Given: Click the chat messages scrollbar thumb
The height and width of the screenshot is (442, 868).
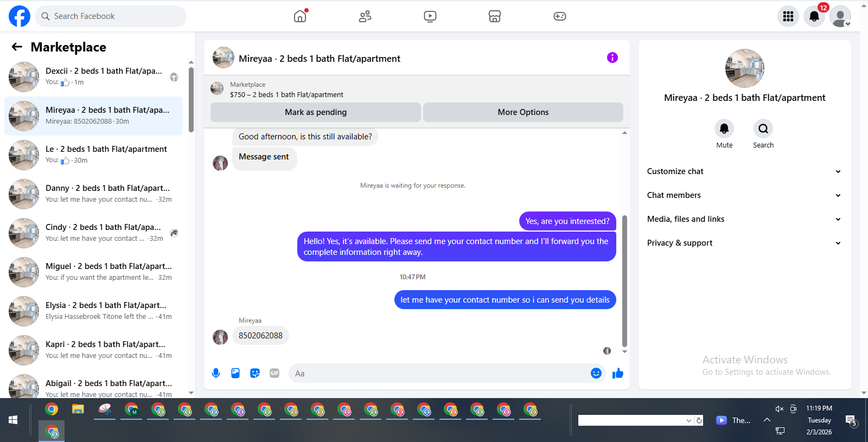Looking at the screenshot, I should (x=624, y=281).
